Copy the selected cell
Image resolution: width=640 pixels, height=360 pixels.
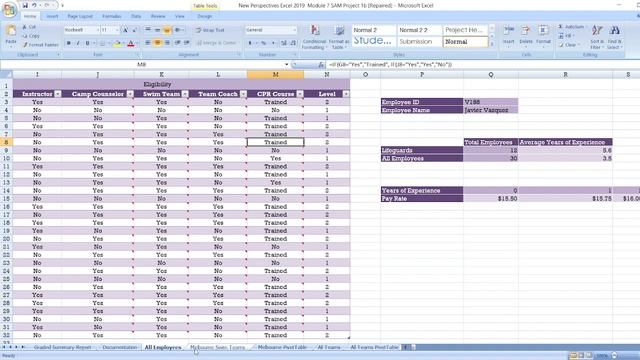31,36
